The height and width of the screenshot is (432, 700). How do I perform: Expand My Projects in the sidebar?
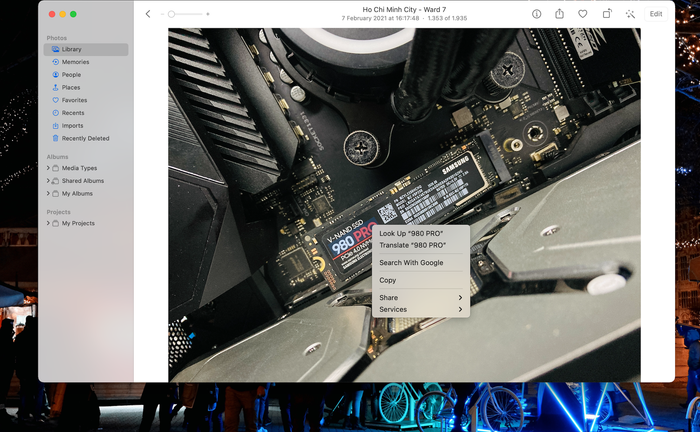(x=48, y=223)
